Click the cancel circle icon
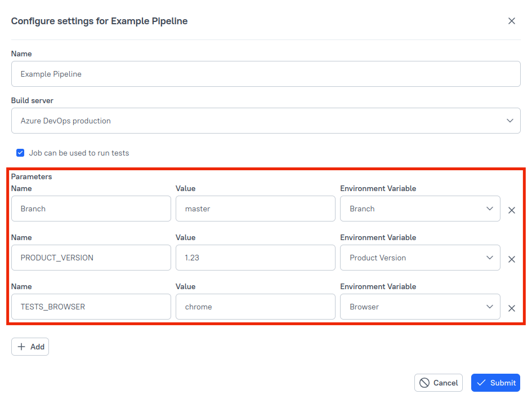This screenshot has width=532, height=403. pos(425,383)
